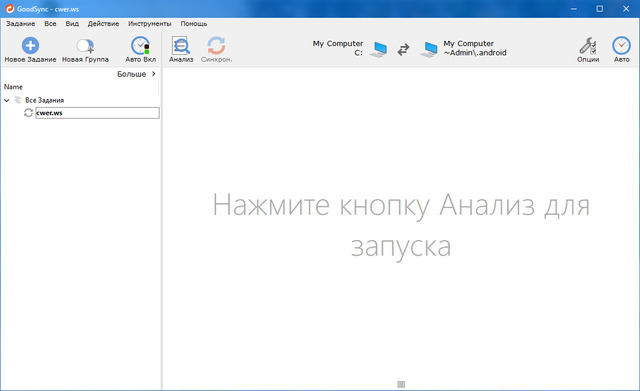
Task: Click the sync direction arrows between folders
Action: [x=403, y=49]
